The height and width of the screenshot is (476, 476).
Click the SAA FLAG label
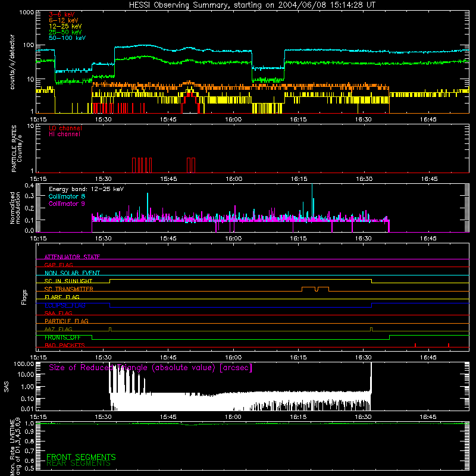click(x=58, y=313)
